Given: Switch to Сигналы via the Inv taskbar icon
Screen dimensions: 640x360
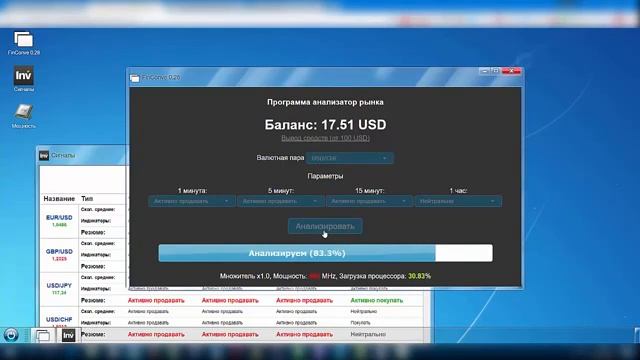Looking at the screenshot, I should pyautogui.click(x=68, y=335).
